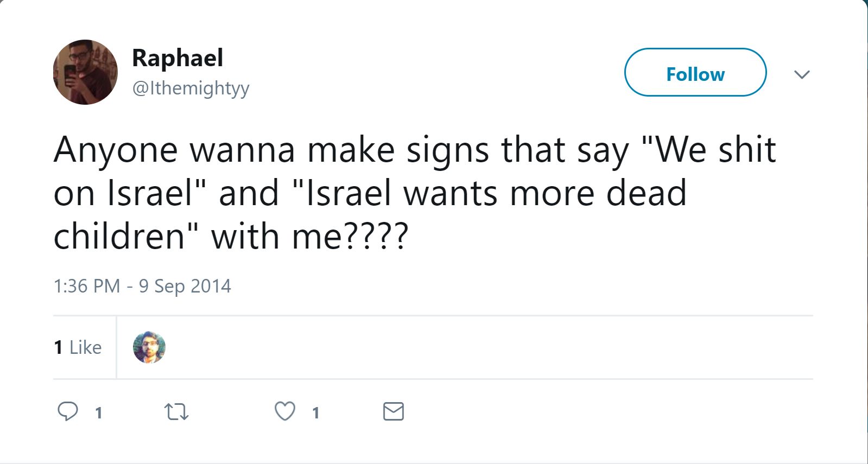Visit the @Ithemightyy handle link

click(191, 88)
